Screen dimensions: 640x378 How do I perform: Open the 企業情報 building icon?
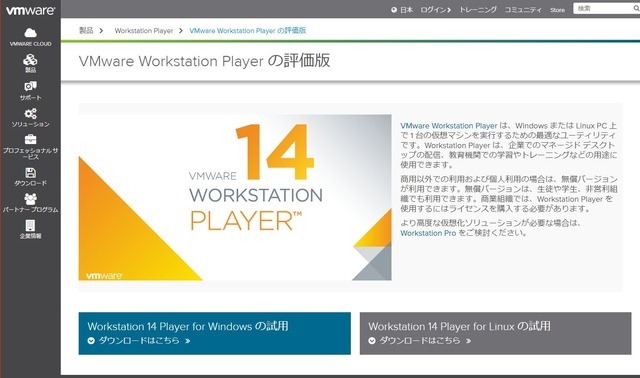[30, 225]
